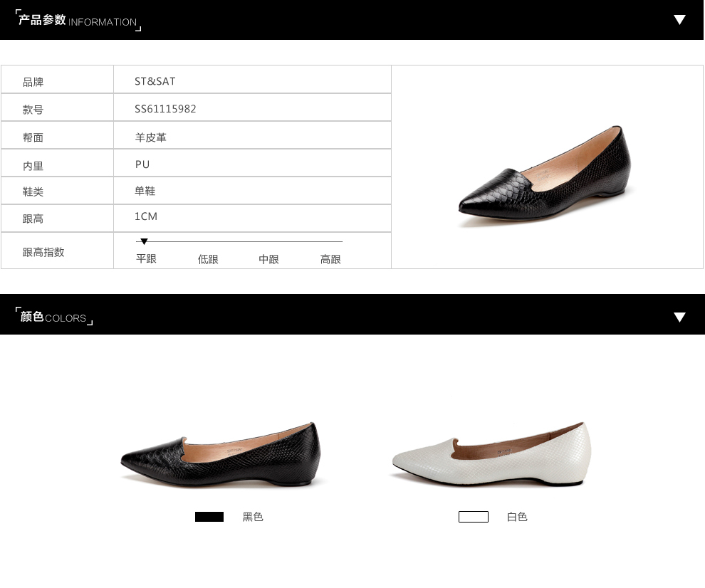Select 平跟 on the heel scale
The width and height of the screenshot is (705, 588).
(146, 259)
